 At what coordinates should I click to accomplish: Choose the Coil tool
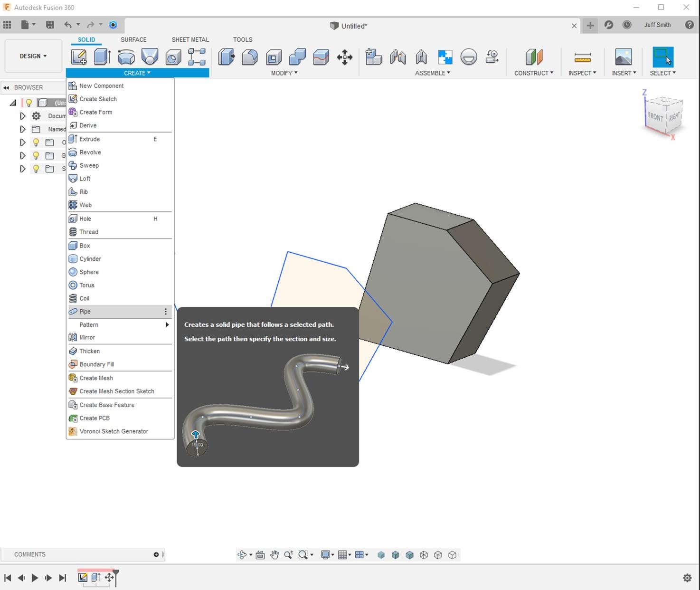[x=85, y=298]
